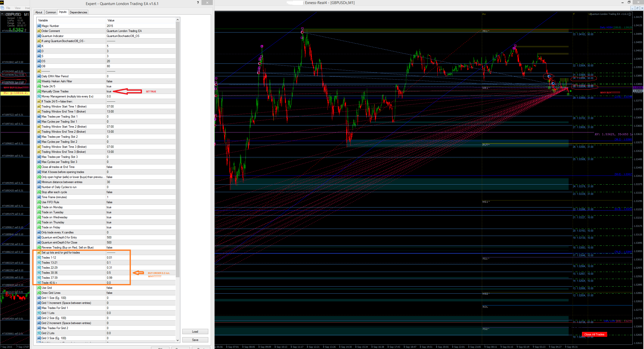Click the inputs list scroll down arrow
The image size is (644, 349).
[x=178, y=340]
